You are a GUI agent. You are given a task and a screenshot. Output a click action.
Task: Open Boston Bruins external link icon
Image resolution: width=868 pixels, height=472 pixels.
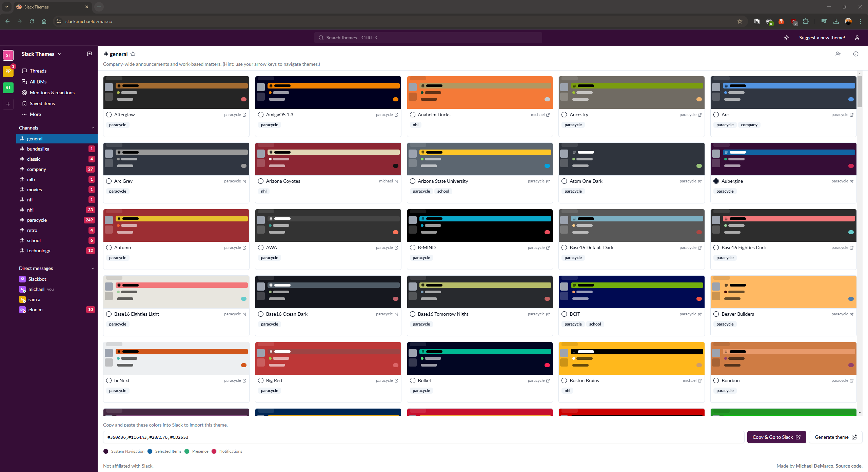click(x=700, y=381)
